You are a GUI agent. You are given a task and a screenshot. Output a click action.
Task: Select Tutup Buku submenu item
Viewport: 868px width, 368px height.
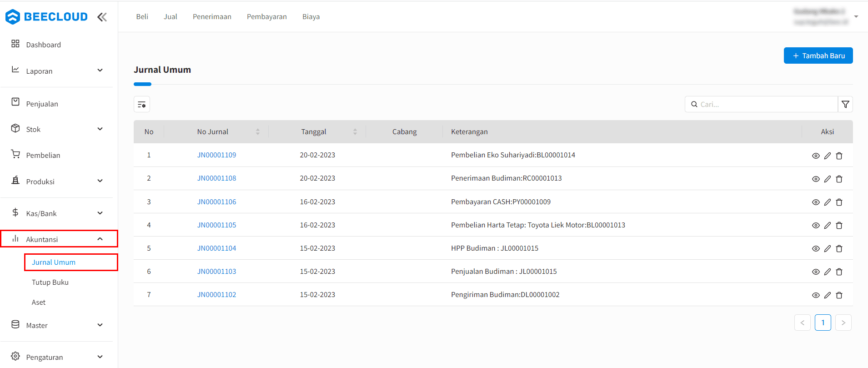(x=50, y=282)
